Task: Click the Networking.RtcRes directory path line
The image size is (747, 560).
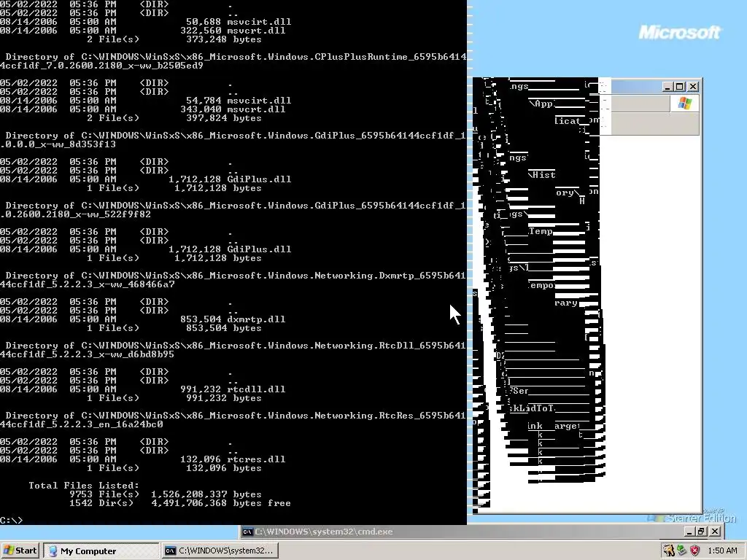Action: [233, 420]
